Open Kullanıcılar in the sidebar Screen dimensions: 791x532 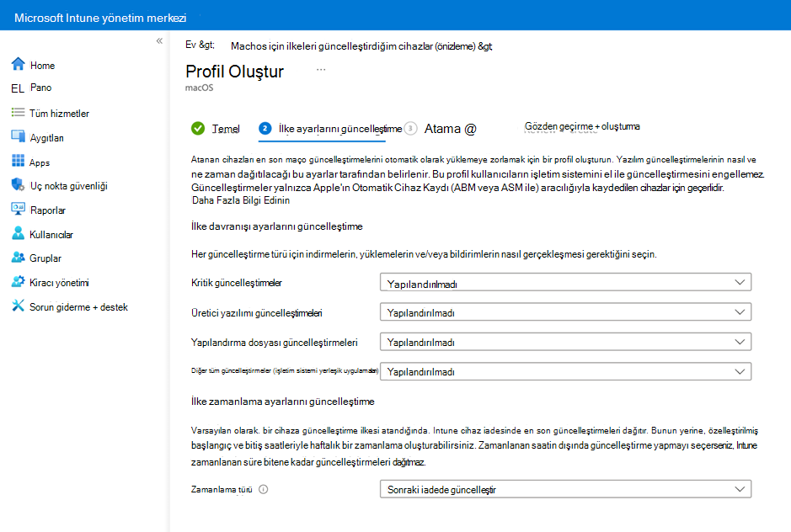[x=51, y=235]
